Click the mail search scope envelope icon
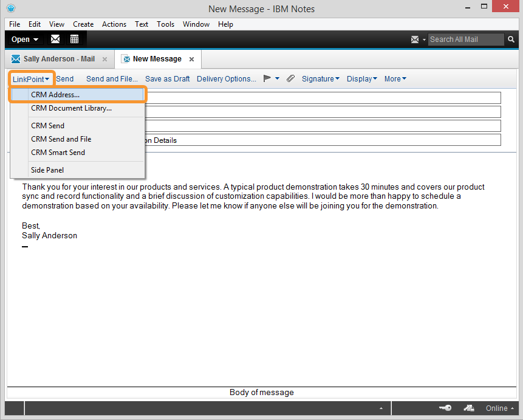The image size is (523, 420). 415,40
